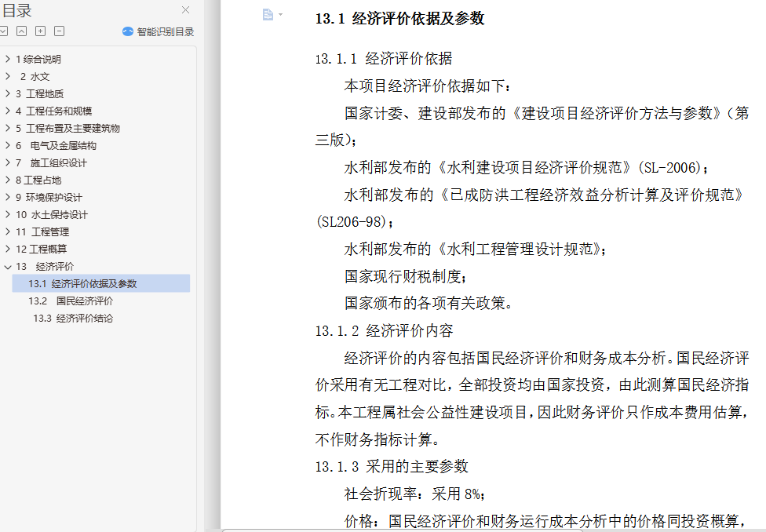Image resolution: width=766 pixels, height=532 pixels.
Task: Go to 9 环境保护设计 in outline
Action: [49, 197]
